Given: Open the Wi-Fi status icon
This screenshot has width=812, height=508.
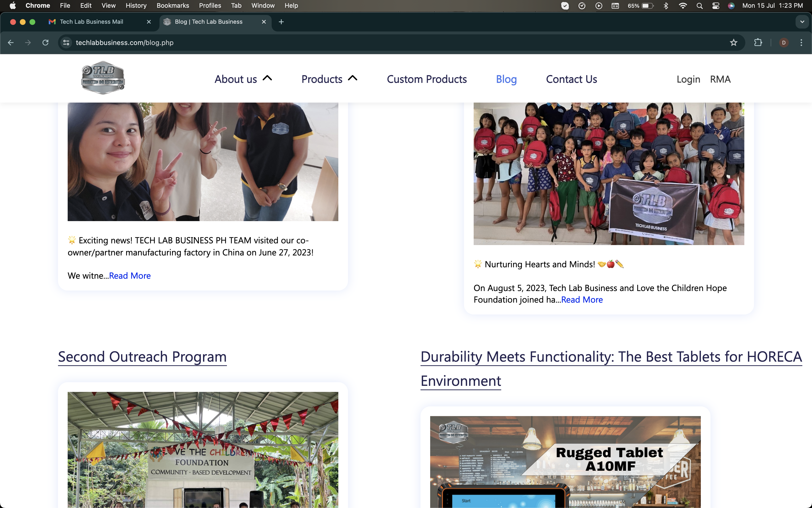Looking at the screenshot, I should 682,6.
